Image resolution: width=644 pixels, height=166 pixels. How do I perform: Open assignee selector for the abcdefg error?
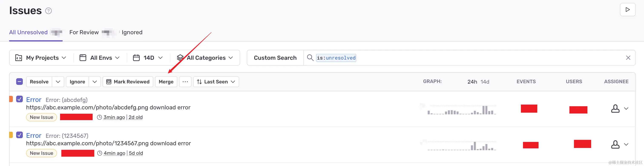click(620, 109)
